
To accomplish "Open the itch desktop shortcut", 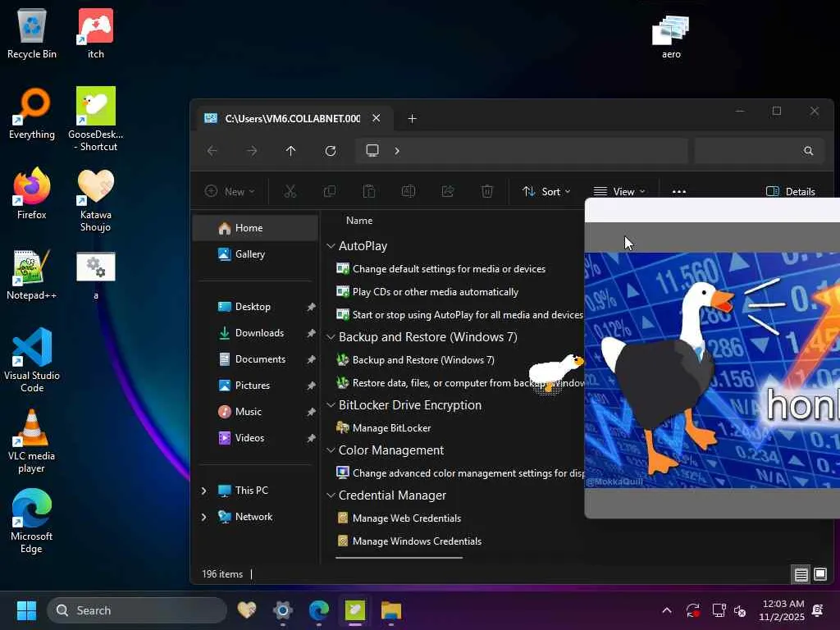I will point(95,33).
